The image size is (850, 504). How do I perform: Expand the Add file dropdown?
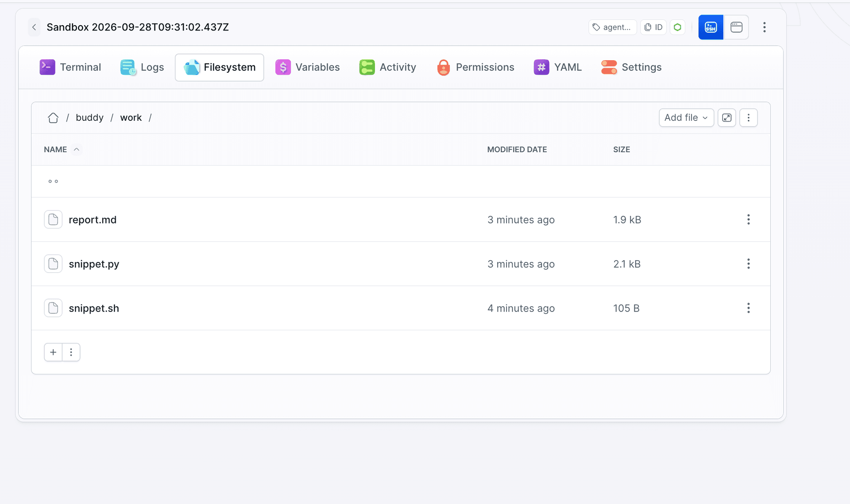coord(686,118)
